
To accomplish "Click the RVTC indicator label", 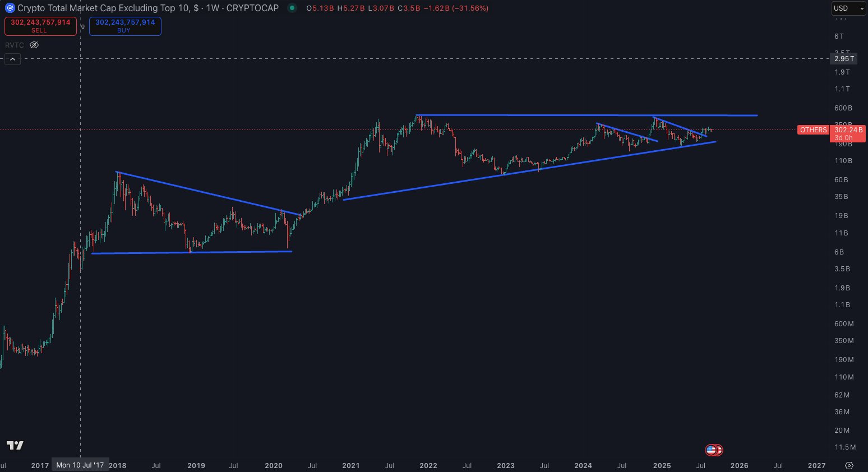I will 15,45.
